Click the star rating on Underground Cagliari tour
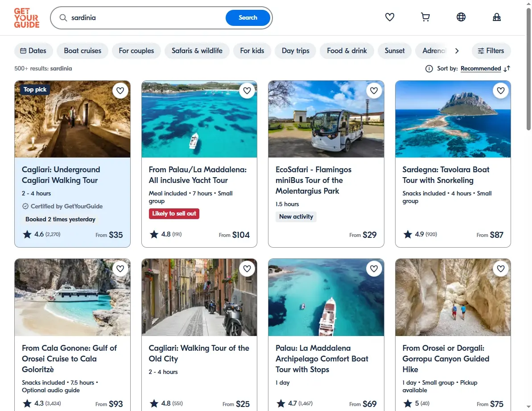 pyautogui.click(x=41, y=234)
